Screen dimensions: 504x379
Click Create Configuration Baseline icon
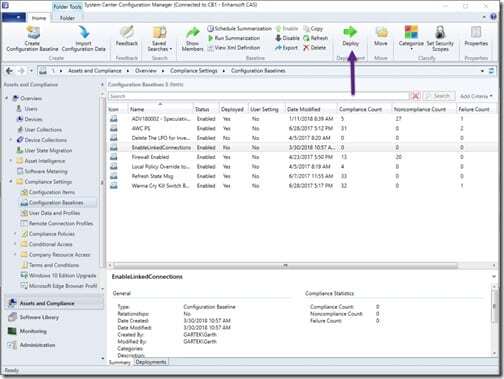pos(33,32)
